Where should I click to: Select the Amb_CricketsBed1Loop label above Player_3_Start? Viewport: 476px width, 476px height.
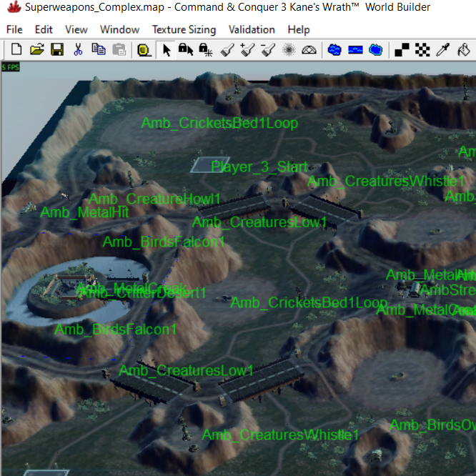(x=219, y=123)
